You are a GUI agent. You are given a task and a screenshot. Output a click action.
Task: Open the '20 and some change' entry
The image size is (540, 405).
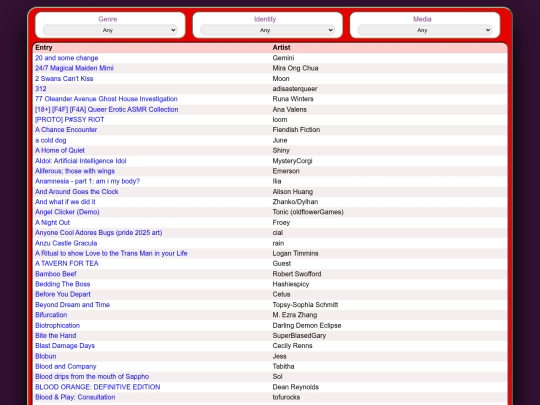66,58
